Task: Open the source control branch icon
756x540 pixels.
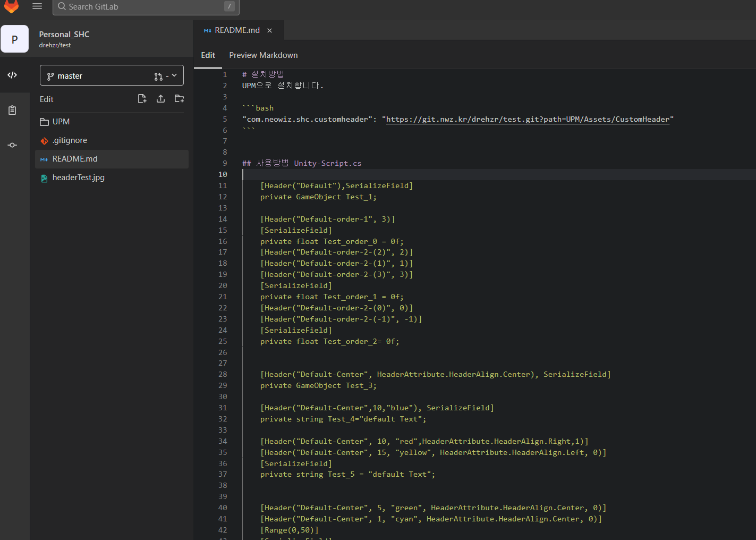Action: (x=12, y=145)
